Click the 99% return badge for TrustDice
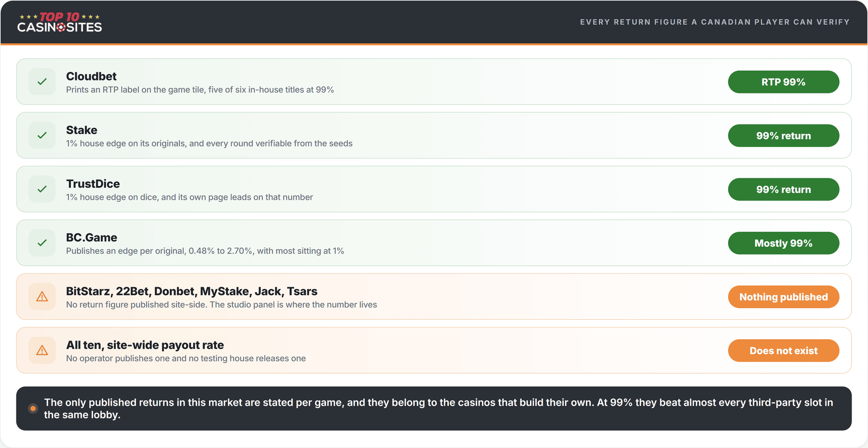 click(784, 189)
